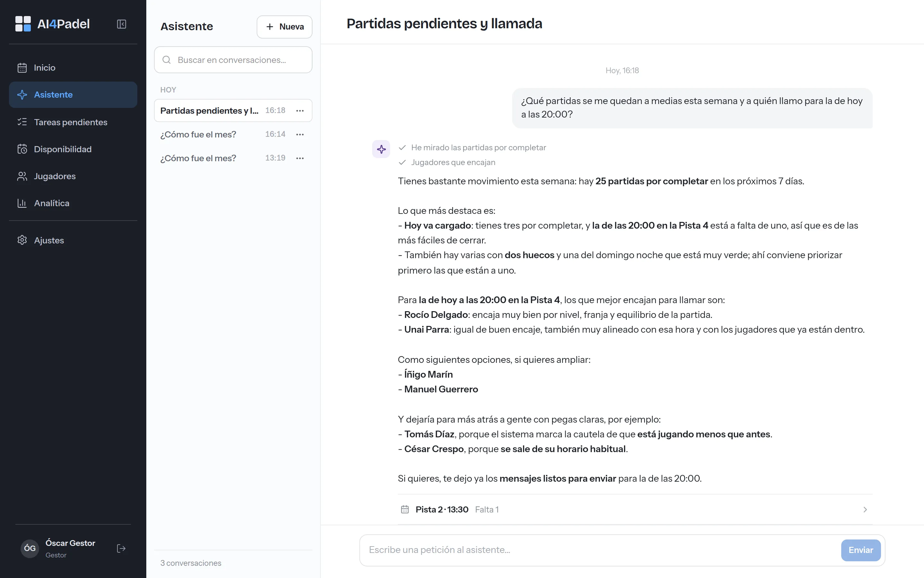The width and height of the screenshot is (924, 578).
Task: Click the AI4Padel brand name
Action: point(64,24)
